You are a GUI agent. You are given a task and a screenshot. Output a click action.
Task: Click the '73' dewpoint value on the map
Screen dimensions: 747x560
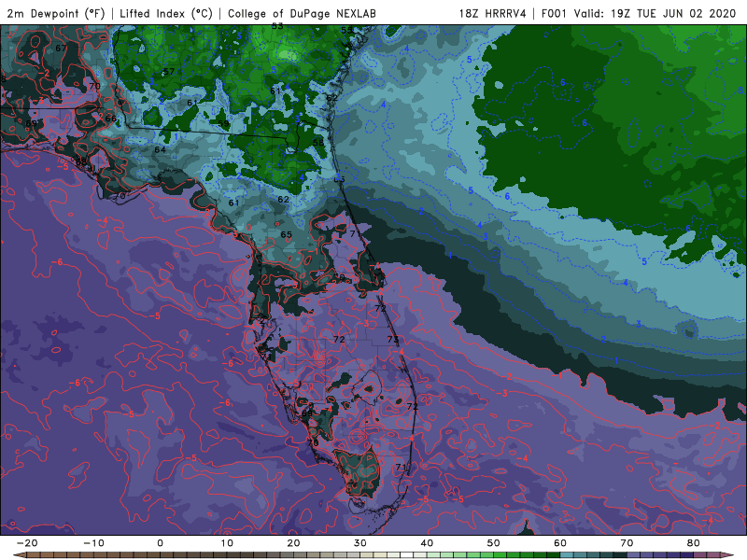click(392, 339)
